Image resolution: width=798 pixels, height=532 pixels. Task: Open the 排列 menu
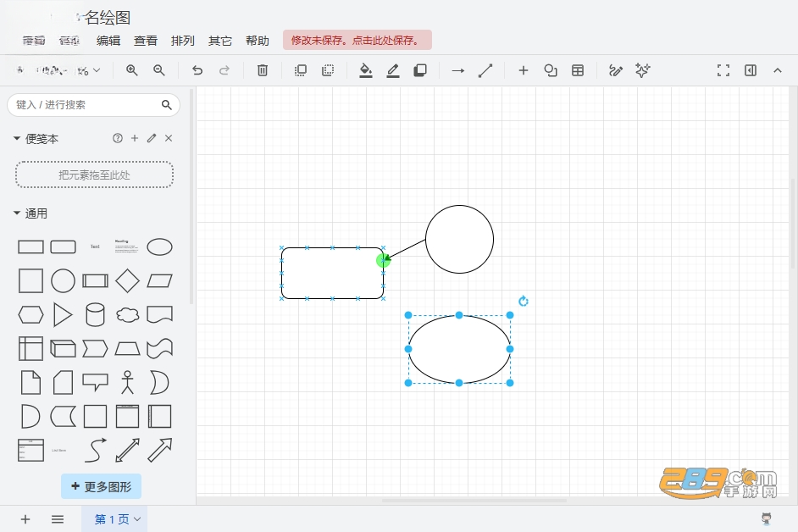tap(183, 41)
